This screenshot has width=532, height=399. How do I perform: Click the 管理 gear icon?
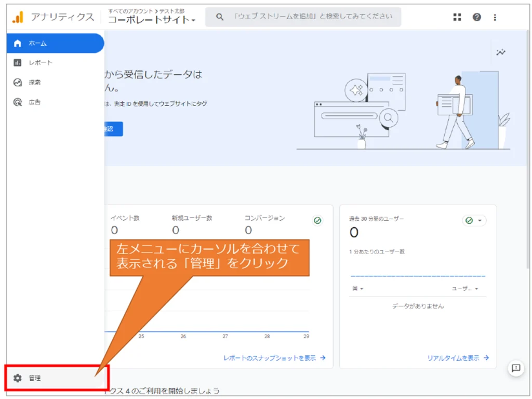(x=18, y=378)
